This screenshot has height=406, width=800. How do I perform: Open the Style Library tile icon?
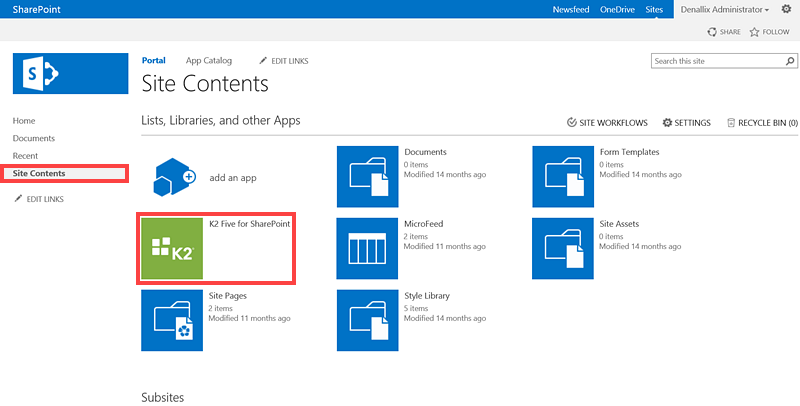pyautogui.click(x=366, y=319)
